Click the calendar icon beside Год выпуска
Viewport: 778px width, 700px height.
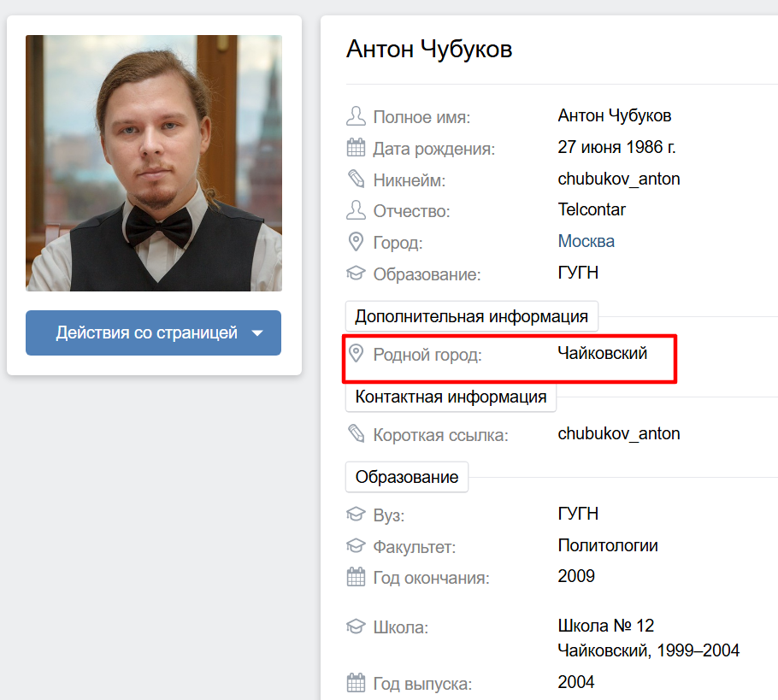pos(356,683)
